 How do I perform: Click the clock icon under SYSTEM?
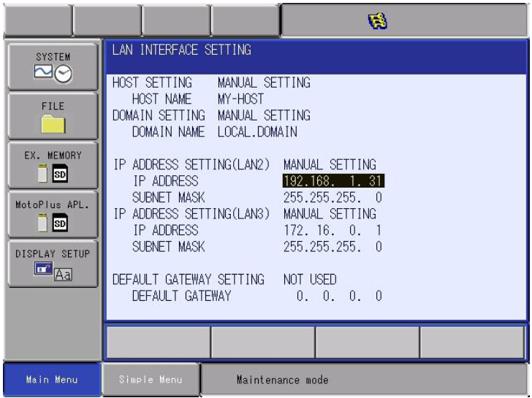click(63, 74)
